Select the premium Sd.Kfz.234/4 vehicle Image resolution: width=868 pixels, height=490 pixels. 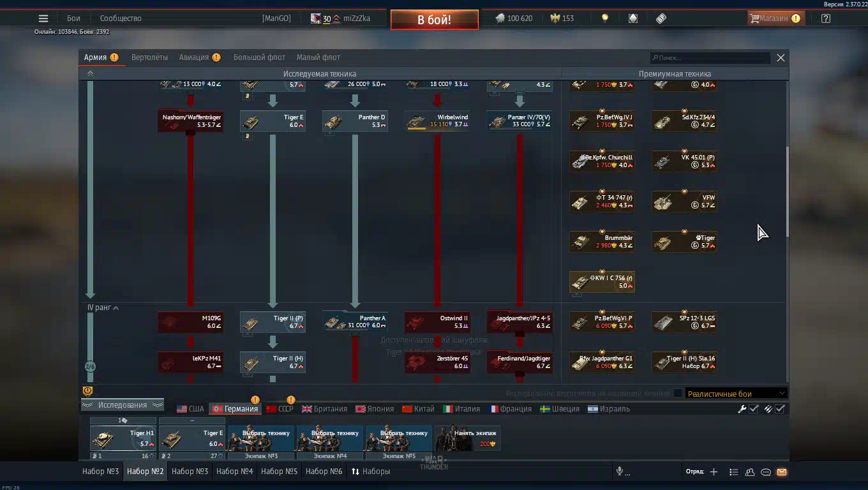pos(684,121)
